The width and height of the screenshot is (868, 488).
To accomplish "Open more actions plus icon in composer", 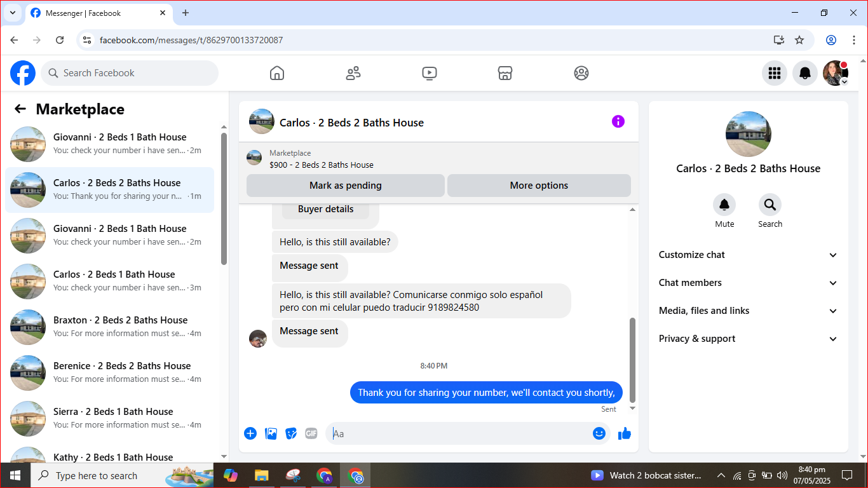I will 250,433.
